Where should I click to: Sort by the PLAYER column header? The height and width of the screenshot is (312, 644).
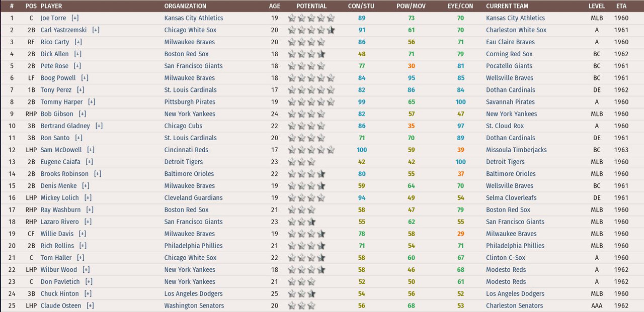coord(51,6)
